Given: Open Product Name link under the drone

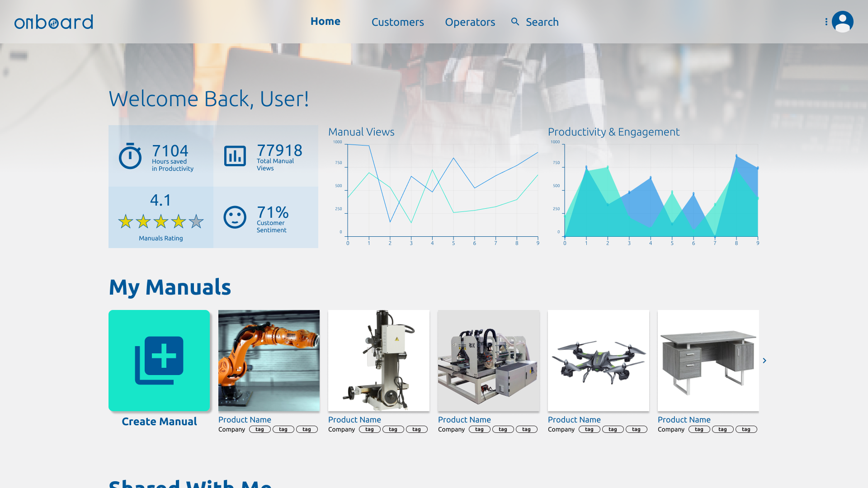Looking at the screenshot, I should coord(574,420).
